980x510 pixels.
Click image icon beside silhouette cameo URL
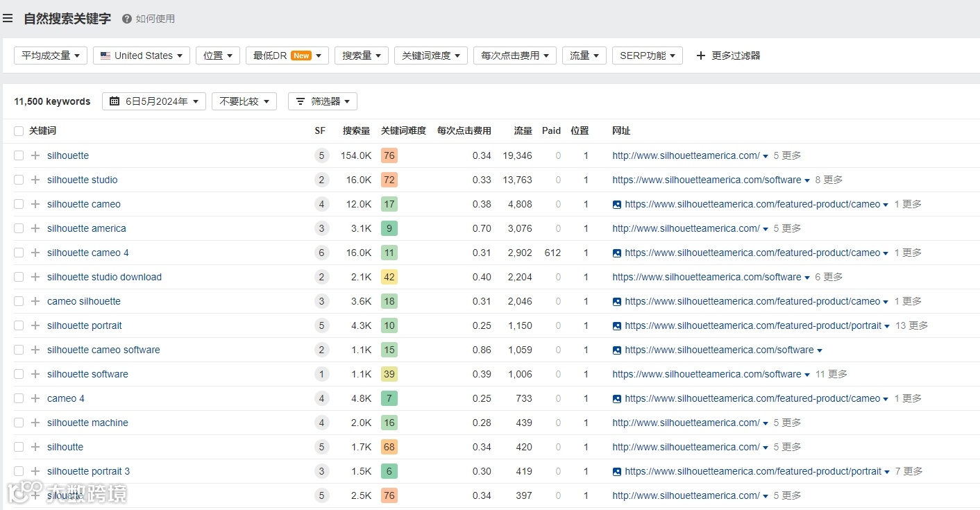pos(617,204)
